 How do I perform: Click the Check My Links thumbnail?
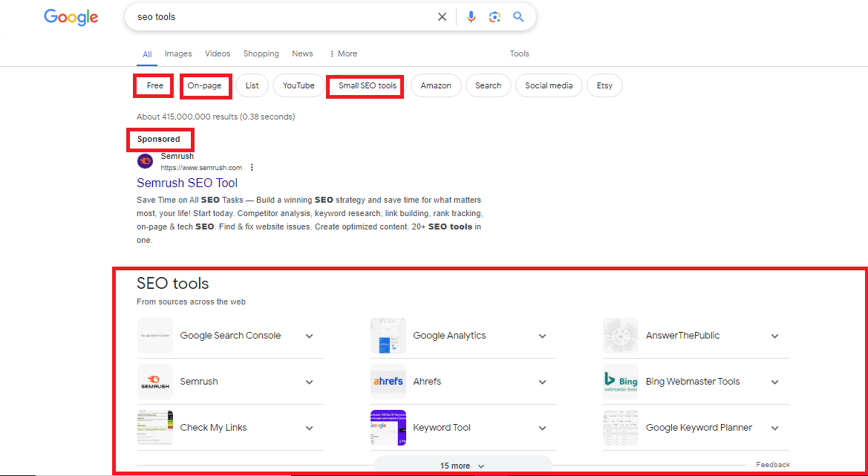coord(155,427)
